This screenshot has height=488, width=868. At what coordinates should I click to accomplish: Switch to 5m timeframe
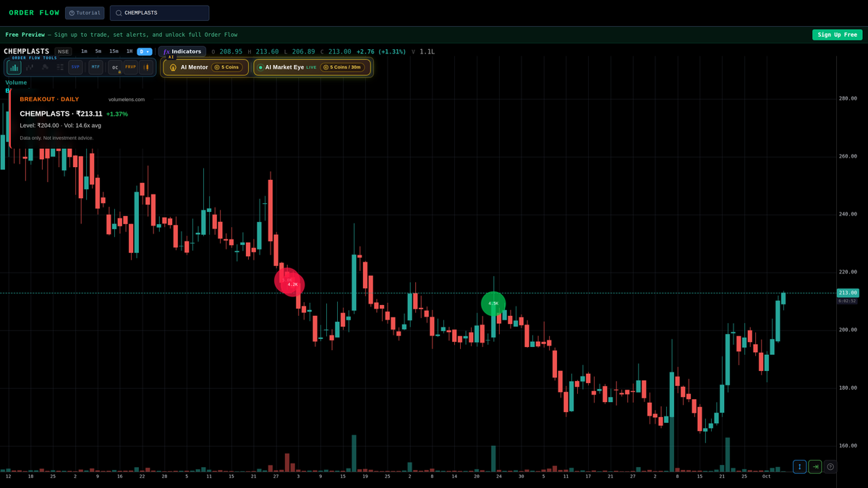click(x=98, y=51)
